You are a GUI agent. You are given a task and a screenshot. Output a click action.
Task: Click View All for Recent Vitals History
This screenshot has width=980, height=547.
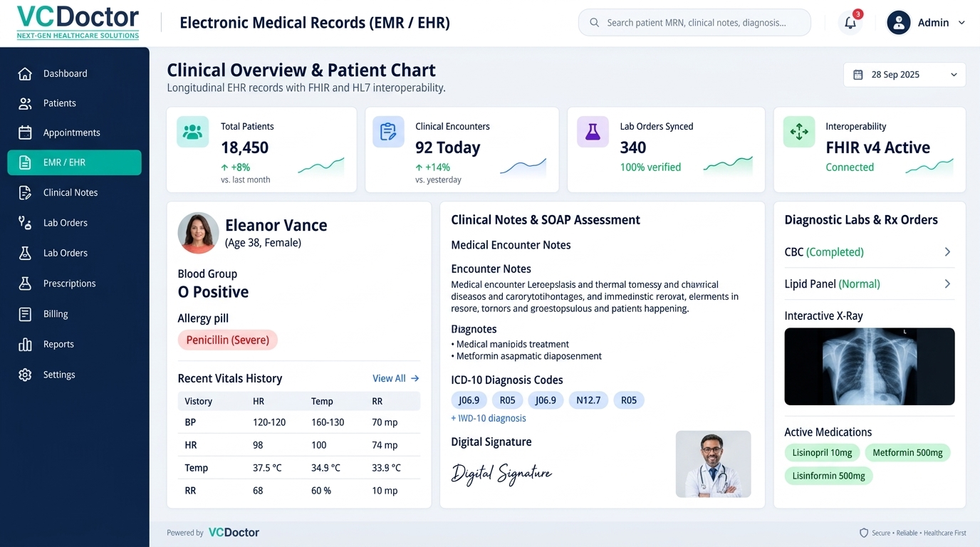tap(396, 378)
